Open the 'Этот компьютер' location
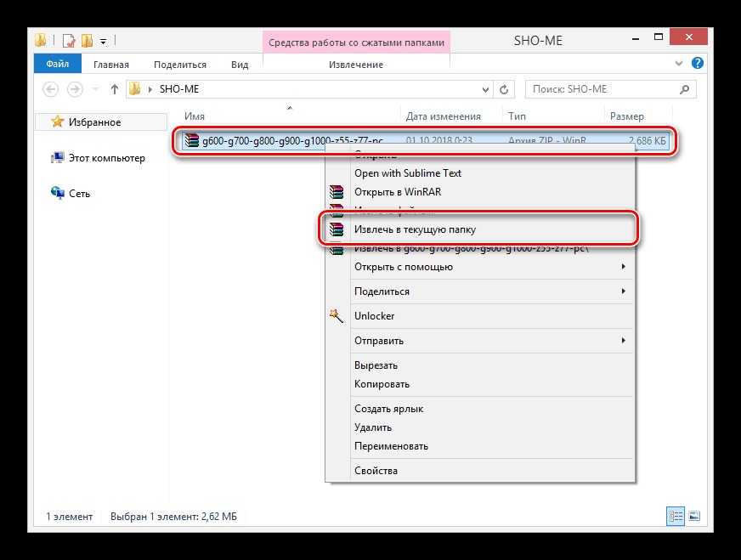 pos(106,158)
